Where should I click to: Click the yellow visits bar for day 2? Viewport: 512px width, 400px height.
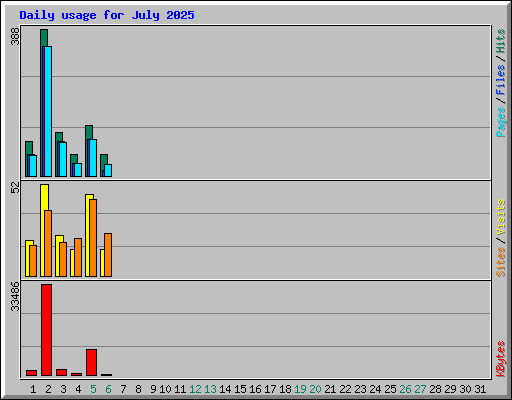tap(44, 197)
